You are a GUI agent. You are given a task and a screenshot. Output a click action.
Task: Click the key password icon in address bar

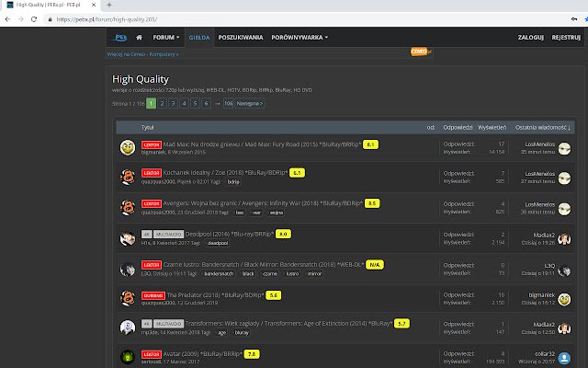(x=574, y=19)
